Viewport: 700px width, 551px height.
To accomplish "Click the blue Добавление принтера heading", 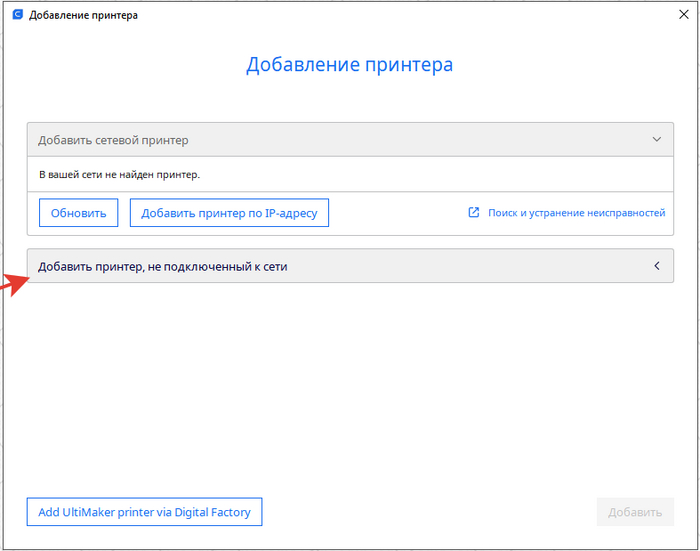I will tap(350, 65).
